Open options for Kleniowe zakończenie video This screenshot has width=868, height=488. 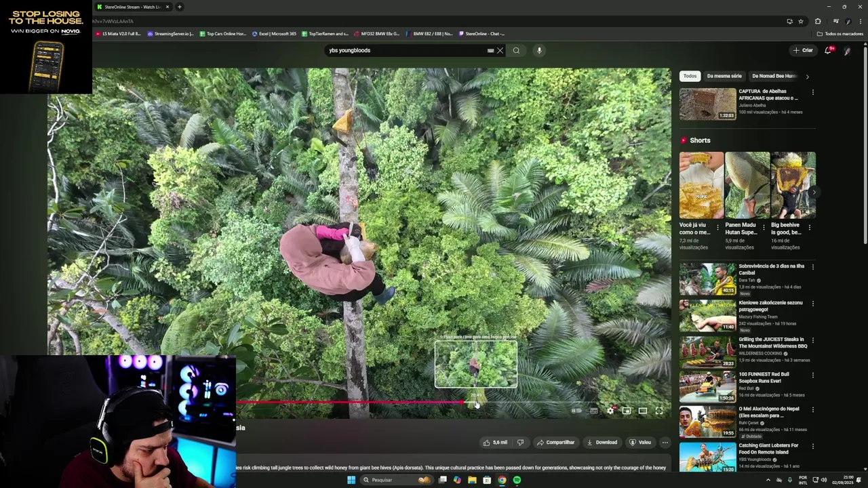pos(812,304)
